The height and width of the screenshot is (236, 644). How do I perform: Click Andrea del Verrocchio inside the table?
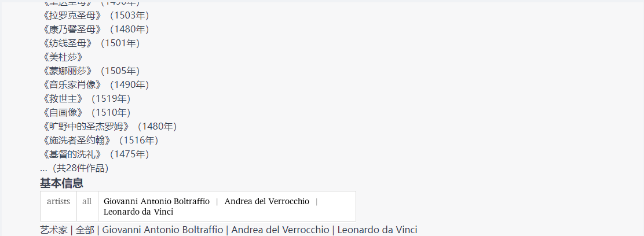point(267,201)
